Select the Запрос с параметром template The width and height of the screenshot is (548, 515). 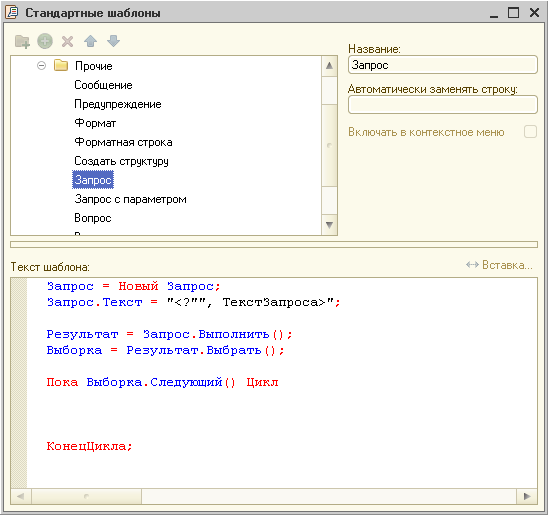[130, 199]
